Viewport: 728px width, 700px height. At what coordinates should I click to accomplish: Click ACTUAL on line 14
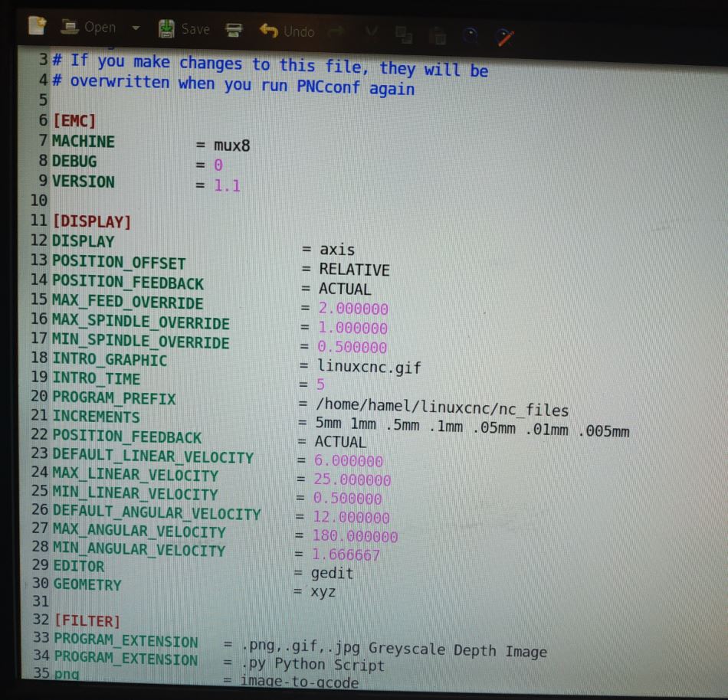pyautogui.click(x=345, y=289)
